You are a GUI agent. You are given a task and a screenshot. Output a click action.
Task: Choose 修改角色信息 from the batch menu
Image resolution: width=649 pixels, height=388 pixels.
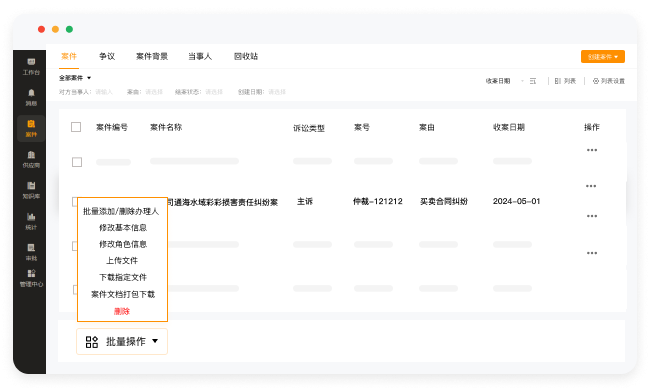pos(123,244)
